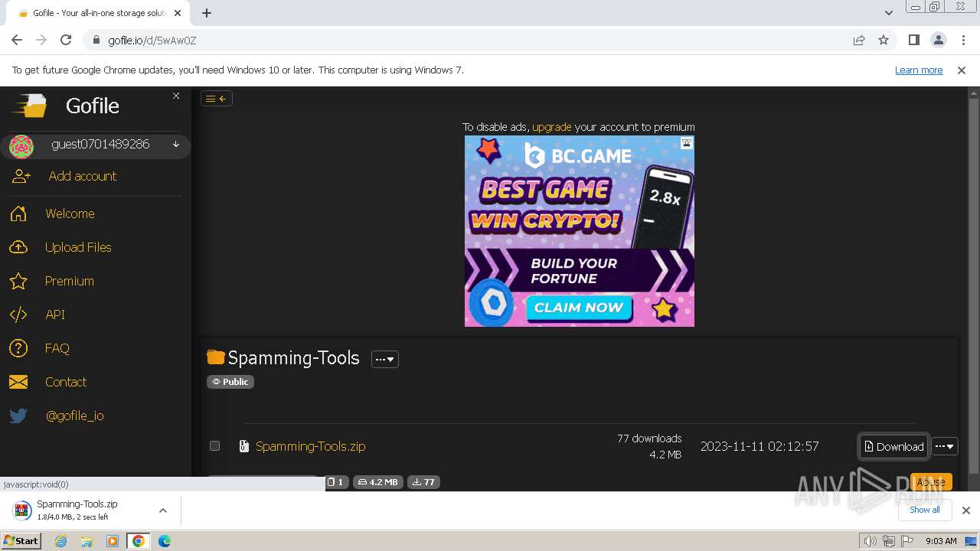The height and width of the screenshot is (551, 980).
Task: Bookmark this tab with star icon
Action: point(884,40)
